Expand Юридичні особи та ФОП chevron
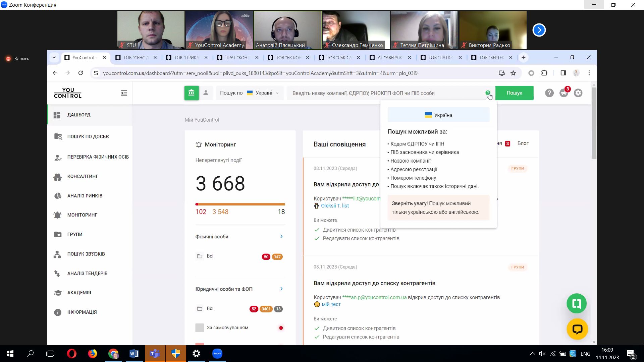Viewport: 644px width, 362px height. click(281, 289)
